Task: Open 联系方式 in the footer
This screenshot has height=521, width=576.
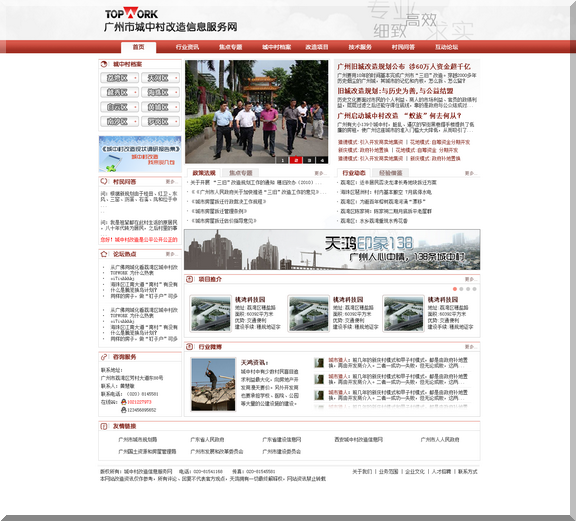Action: coord(467,471)
